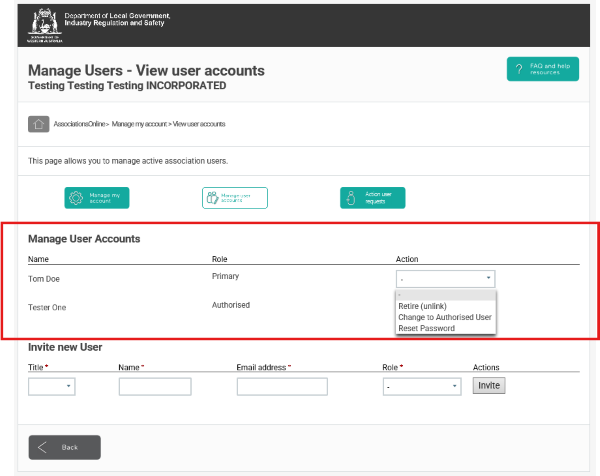Click the Action column header
Viewport: 600px width, 476px height.
(x=407, y=259)
